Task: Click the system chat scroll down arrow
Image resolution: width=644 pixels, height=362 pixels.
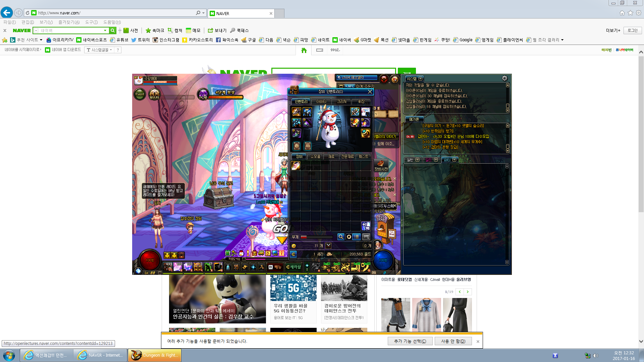Action: pyautogui.click(x=507, y=110)
